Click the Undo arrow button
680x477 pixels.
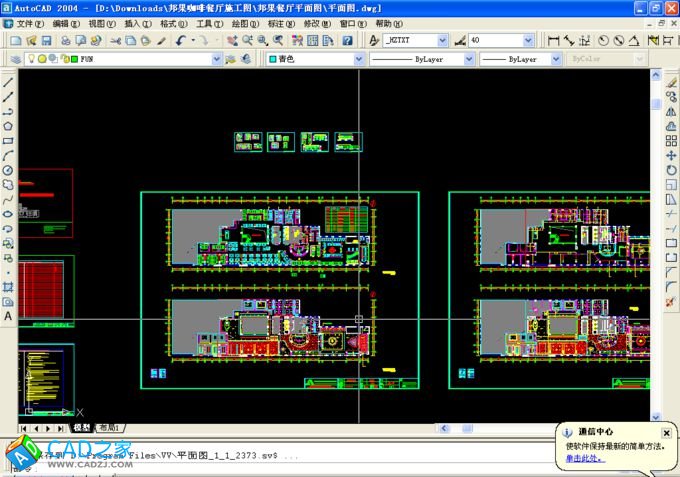181,41
